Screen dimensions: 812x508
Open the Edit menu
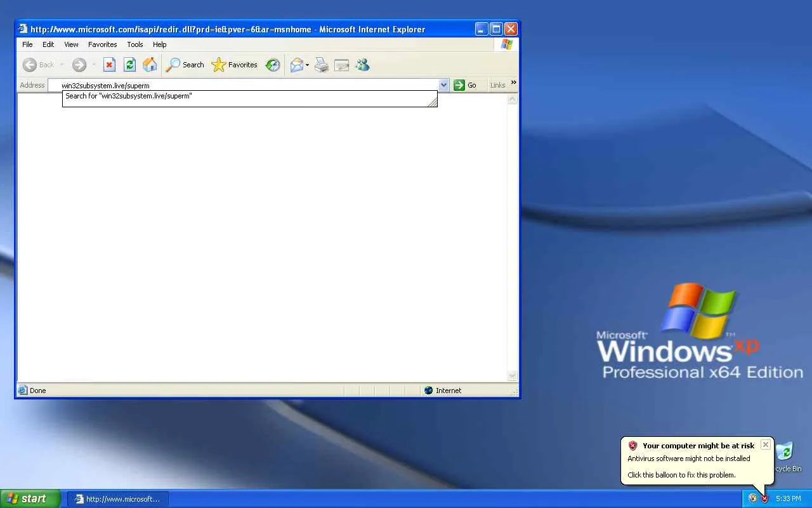48,44
